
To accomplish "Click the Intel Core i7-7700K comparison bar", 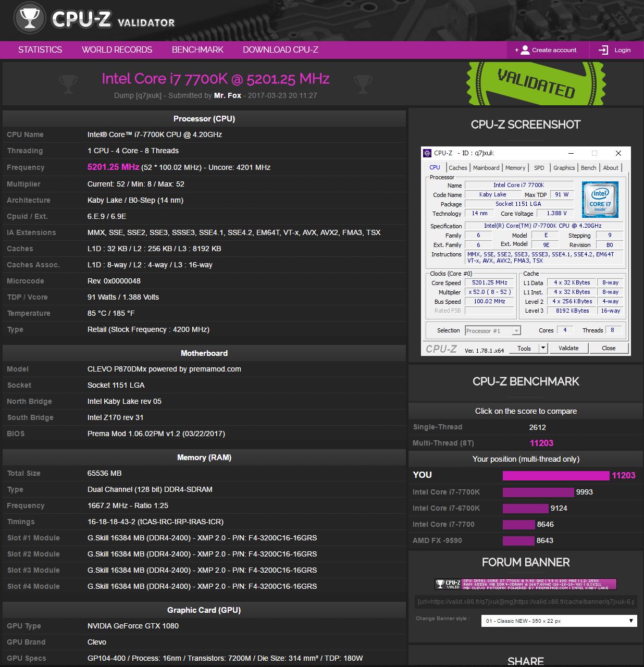I will pos(538,492).
